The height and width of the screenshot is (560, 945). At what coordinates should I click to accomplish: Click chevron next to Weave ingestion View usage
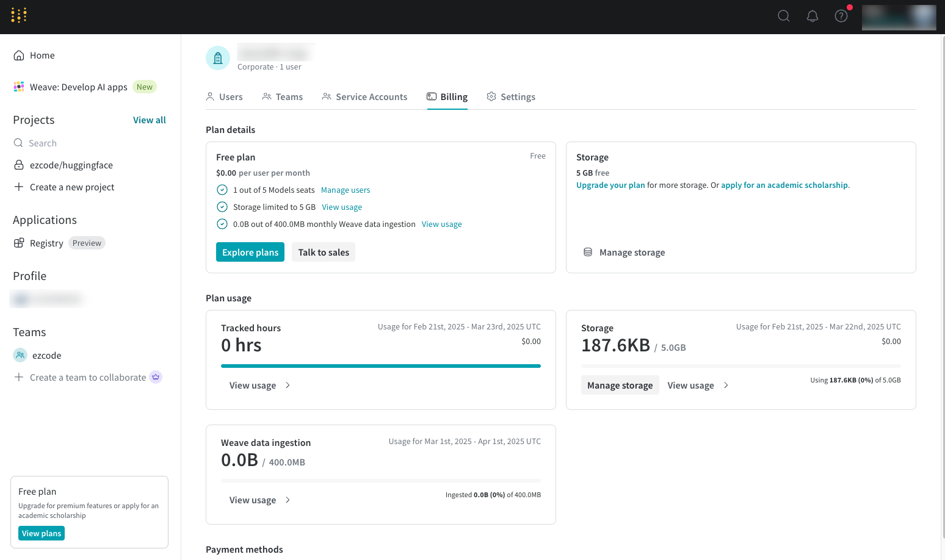pyautogui.click(x=288, y=500)
